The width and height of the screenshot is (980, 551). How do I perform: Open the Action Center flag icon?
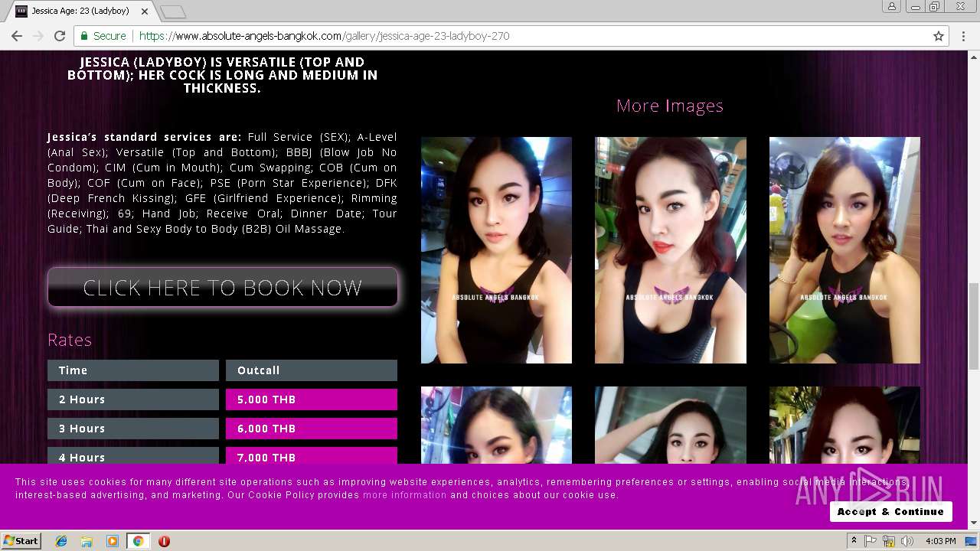click(871, 541)
